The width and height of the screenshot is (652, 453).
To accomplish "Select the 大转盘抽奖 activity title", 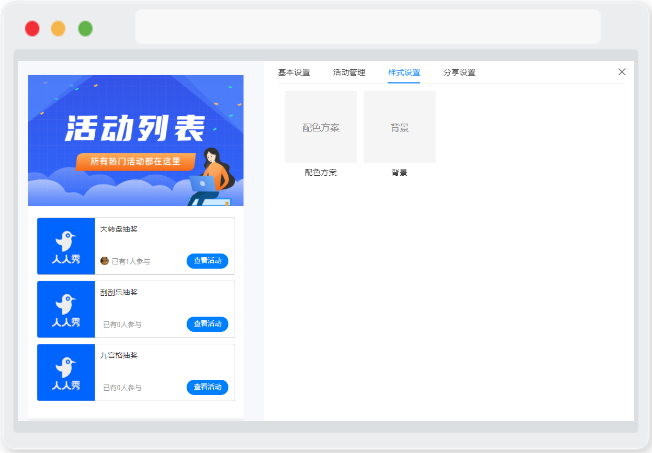I will 119,229.
